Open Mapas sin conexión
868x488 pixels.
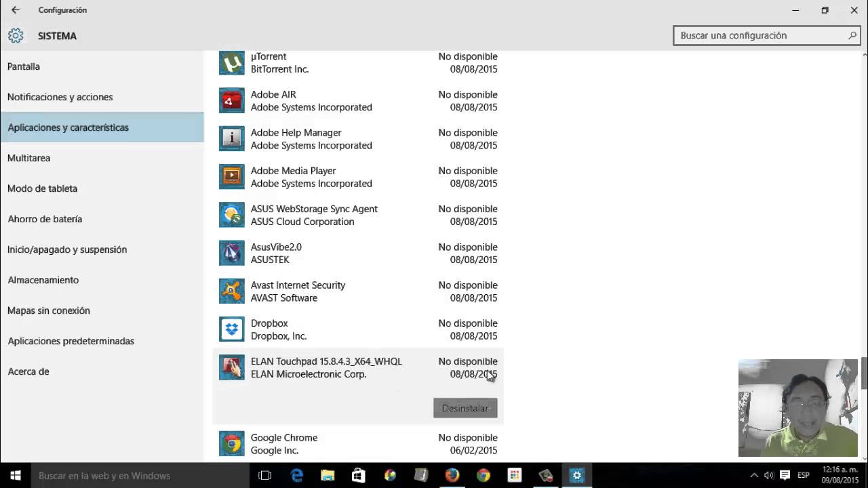coord(102,310)
